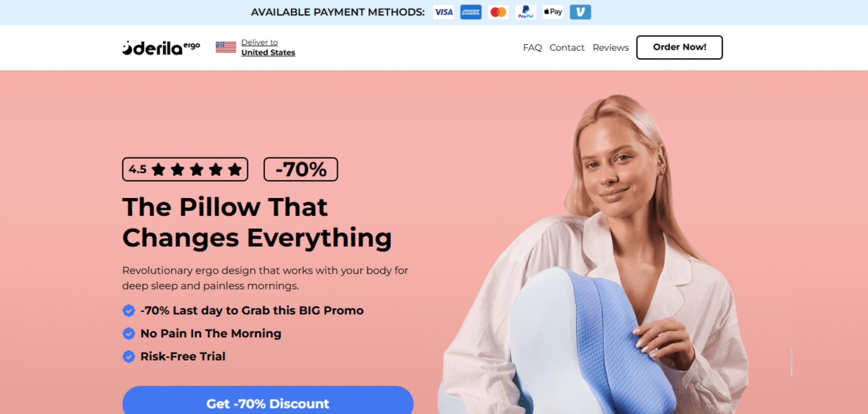Click the Visa payment icon
This screenshot has width=868, height=414.
(x=443, y=12)
